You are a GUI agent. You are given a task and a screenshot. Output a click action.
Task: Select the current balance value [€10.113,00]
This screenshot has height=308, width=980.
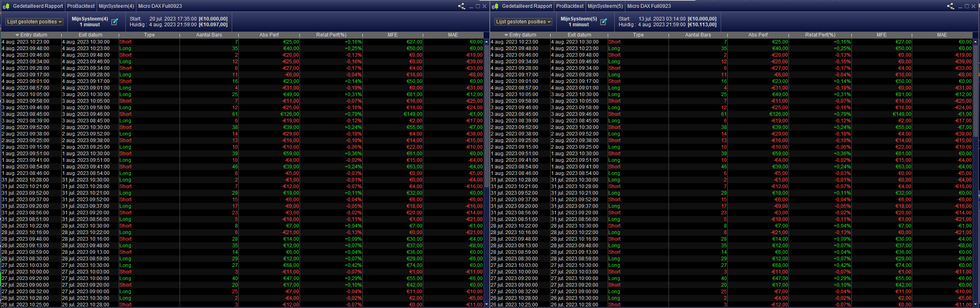(702, 25)
